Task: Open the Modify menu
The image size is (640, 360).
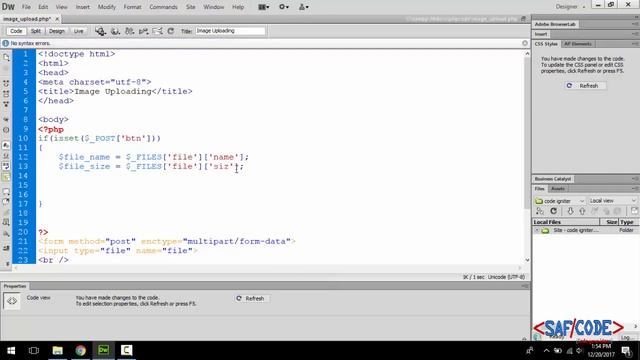Action: (107, 7)
